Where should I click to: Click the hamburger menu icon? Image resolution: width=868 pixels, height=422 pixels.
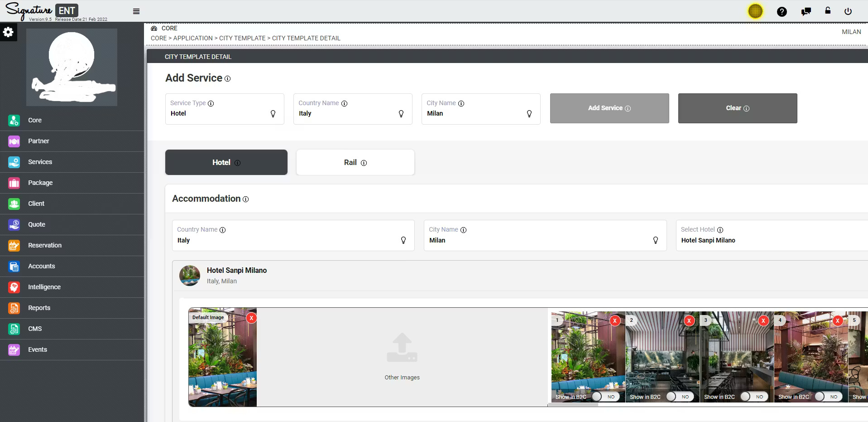[x=136, y=11]
